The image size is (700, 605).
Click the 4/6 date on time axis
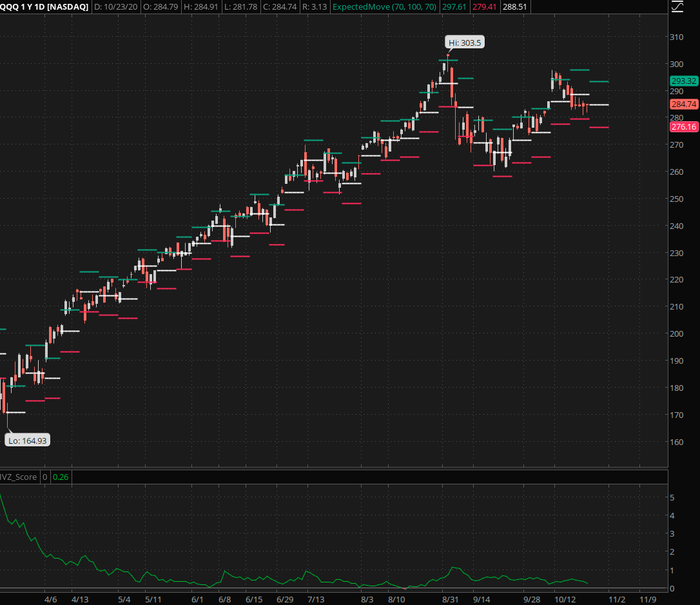pos(50,599)
